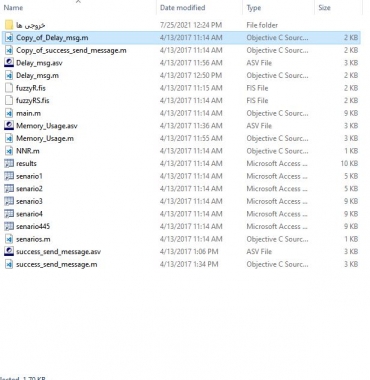Select the NNR.m file name

pos(28,151)
